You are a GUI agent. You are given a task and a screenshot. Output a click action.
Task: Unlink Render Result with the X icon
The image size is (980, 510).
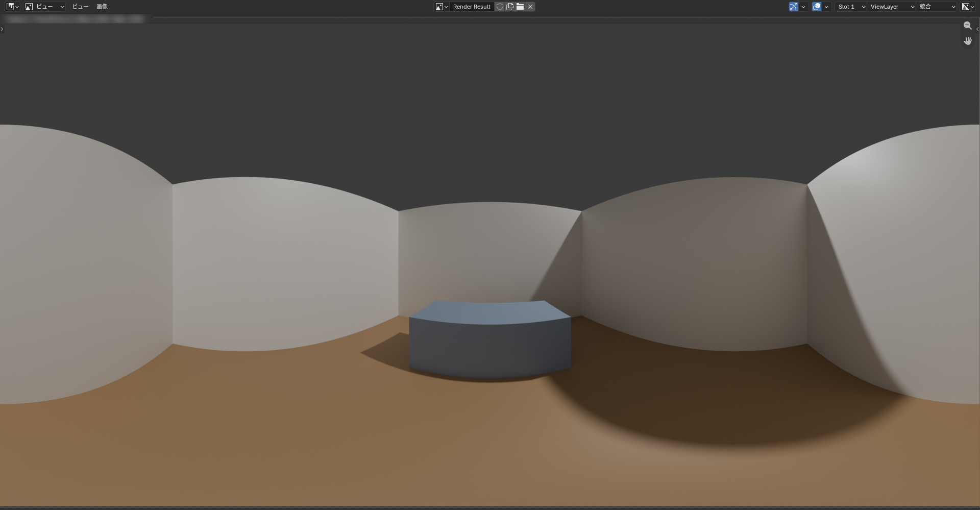[530, 7]
